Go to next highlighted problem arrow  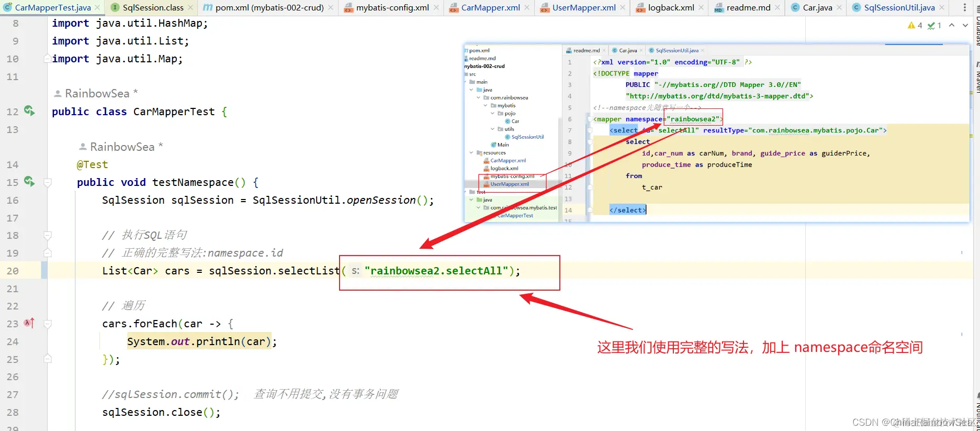[965, 25]
